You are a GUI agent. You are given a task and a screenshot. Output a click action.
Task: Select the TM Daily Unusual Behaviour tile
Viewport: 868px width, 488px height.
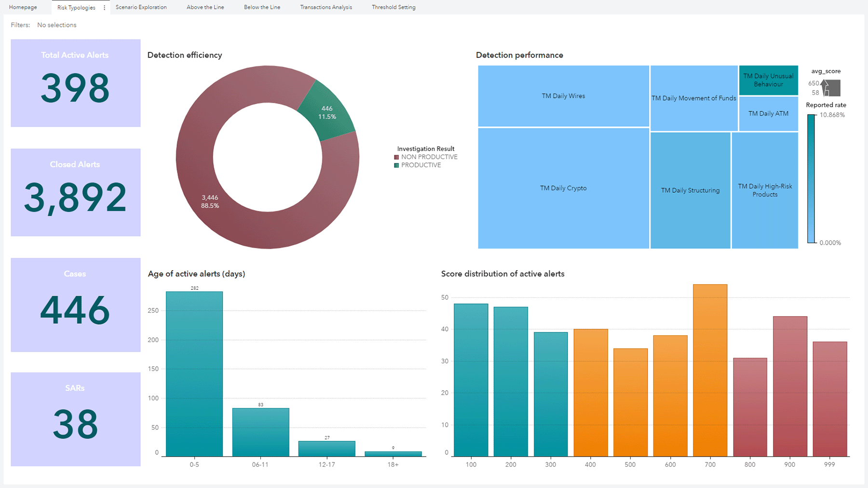769,80
